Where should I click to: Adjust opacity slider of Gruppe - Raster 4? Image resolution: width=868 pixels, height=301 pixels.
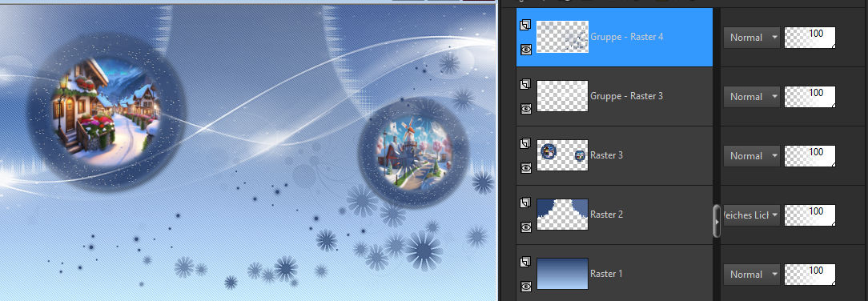coord(810,38)
